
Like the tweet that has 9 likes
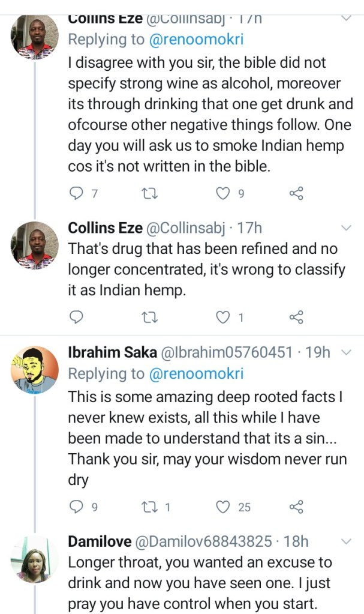tap(222, 193)
